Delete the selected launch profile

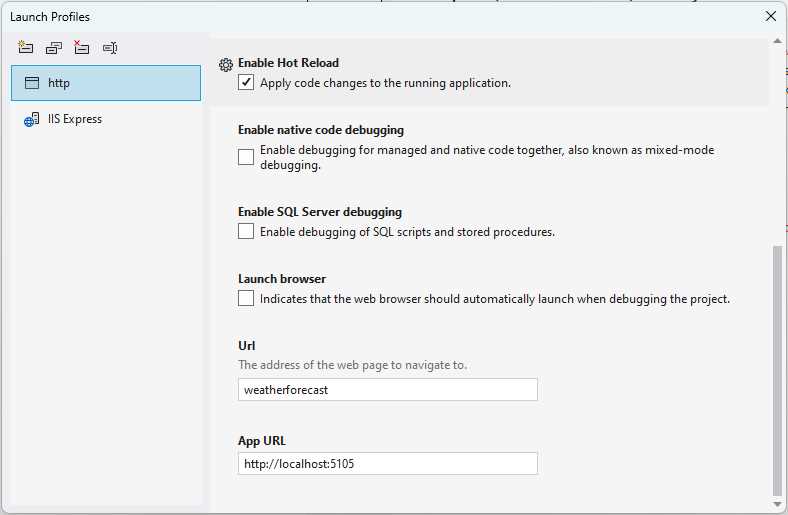pos(81,48)
